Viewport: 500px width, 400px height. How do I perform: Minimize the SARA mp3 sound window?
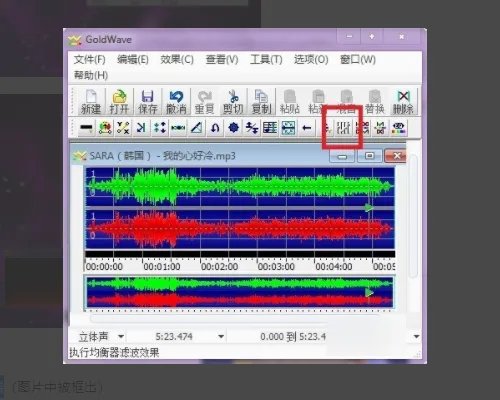click(x=342, y=156)
